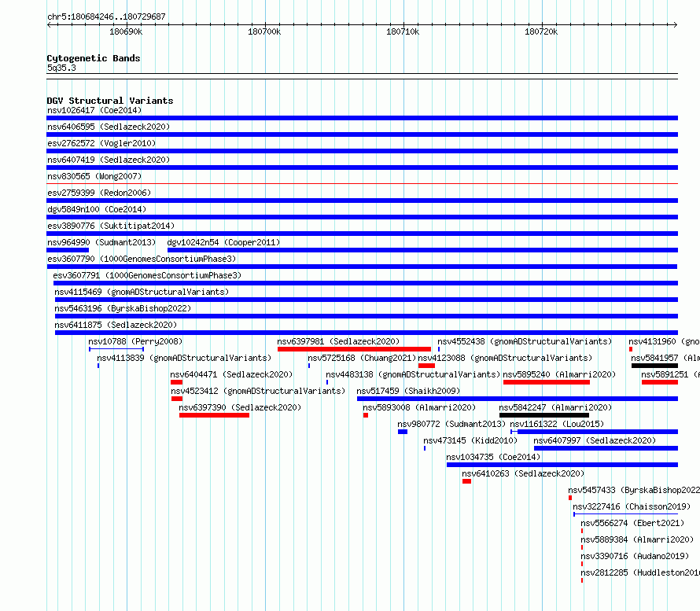
Task: Click nsv4483138 (gnomADStructuralVariants) label
Action: (413, 374)
